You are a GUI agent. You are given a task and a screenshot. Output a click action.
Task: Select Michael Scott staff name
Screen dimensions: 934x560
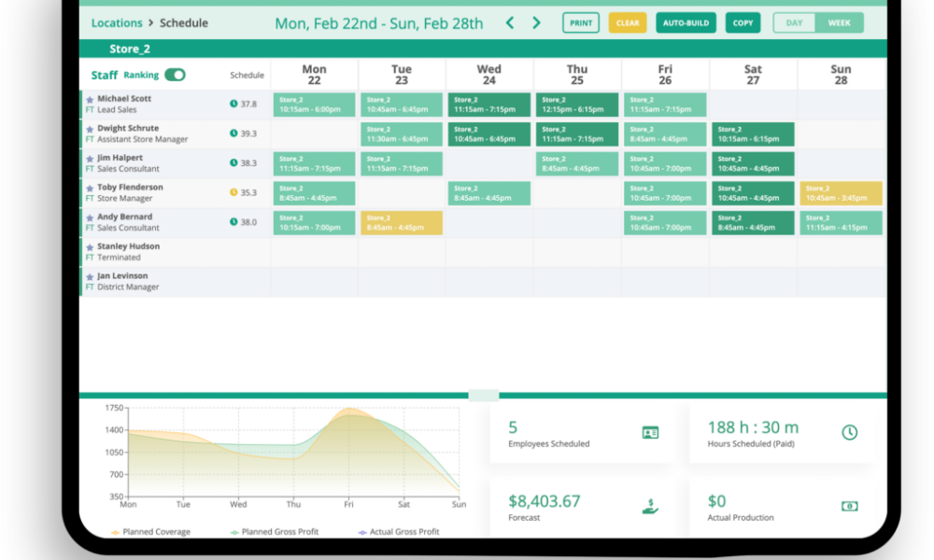[124, 99]
